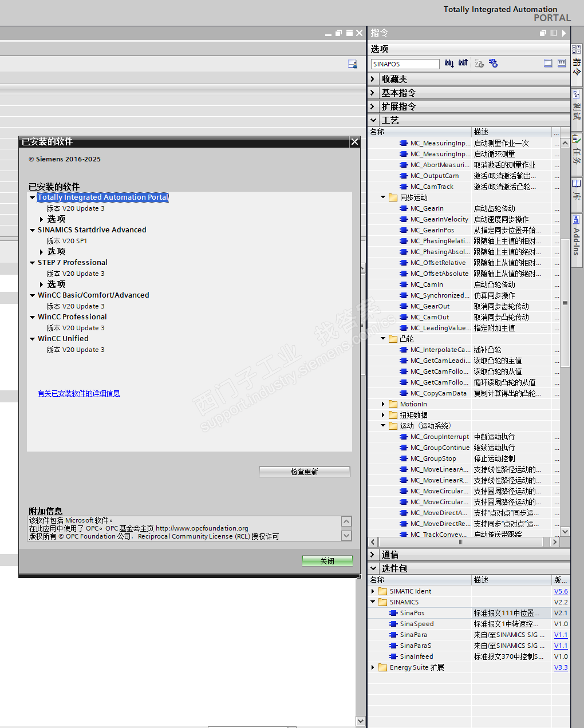The height and width of the screenshot is (728, 584).
Task: Click the MC_GroupStop instruction icon
Action: click(404, 458)
